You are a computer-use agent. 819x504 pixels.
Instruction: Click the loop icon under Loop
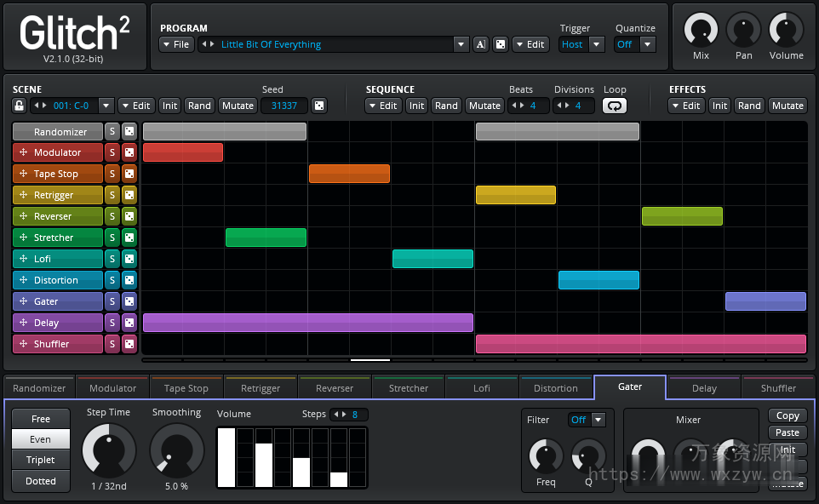614,106
